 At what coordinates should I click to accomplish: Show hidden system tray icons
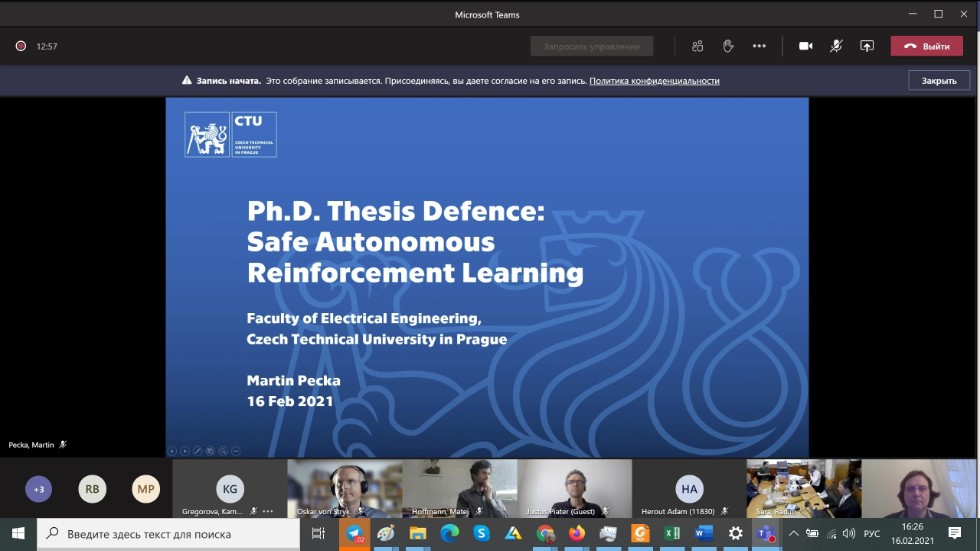795,534
